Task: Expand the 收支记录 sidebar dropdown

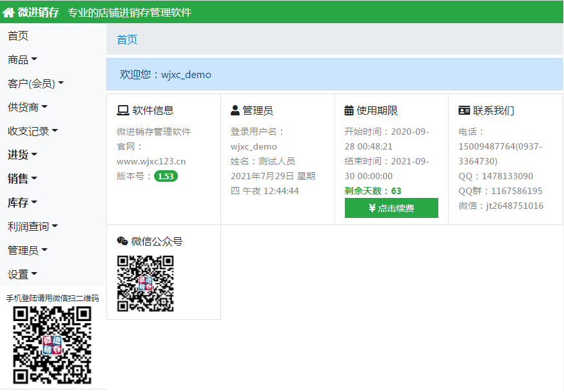Action: tap(33, 131)
